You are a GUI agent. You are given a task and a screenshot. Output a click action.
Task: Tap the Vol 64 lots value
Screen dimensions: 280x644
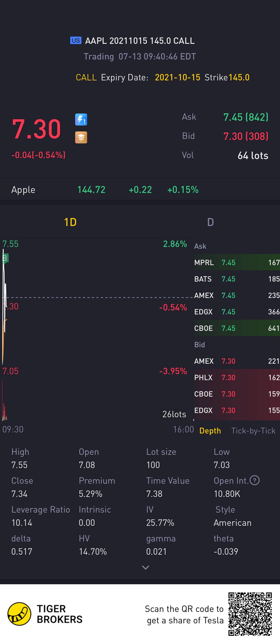[253, 156]
